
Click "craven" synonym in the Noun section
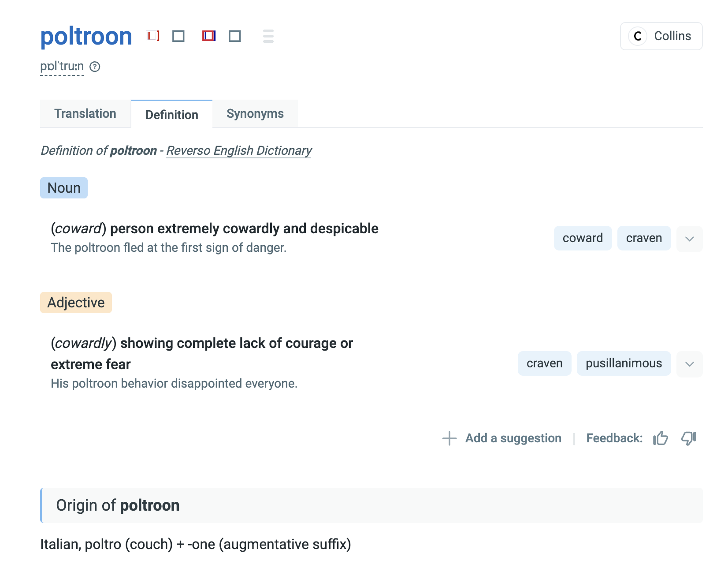[x=644, y=238]
